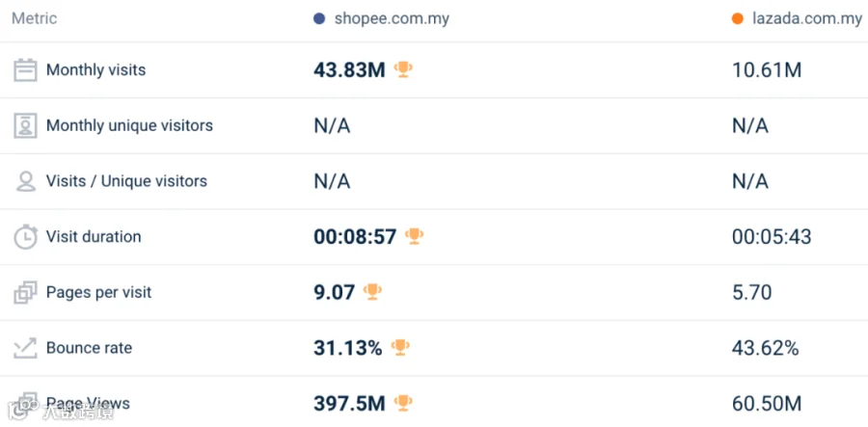Image resolution: width=868 pixels, height=427 pixels.
Task: Click the 9.07 pages per visit value
Action: coord(335,293)
